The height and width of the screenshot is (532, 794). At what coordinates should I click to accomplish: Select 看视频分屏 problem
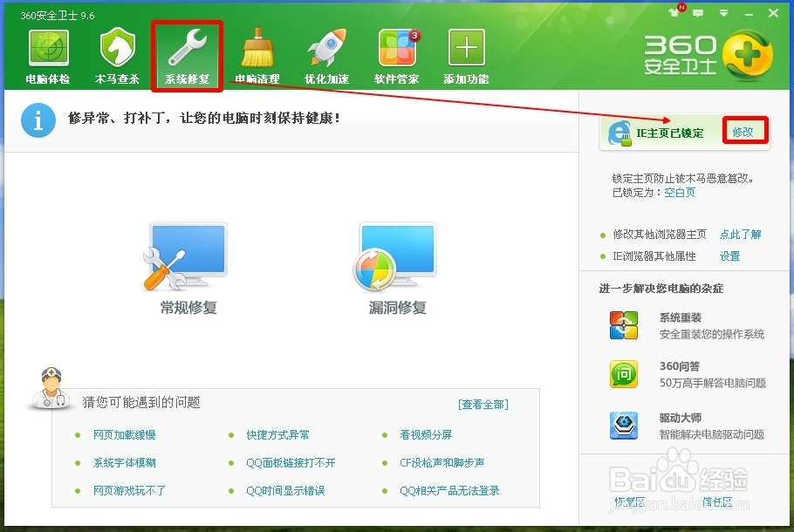[426, 435]
